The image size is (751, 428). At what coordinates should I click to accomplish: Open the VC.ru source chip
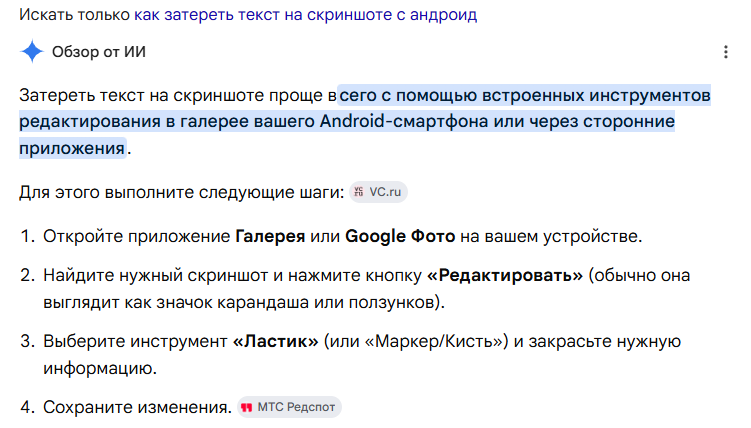click(378, 192)
